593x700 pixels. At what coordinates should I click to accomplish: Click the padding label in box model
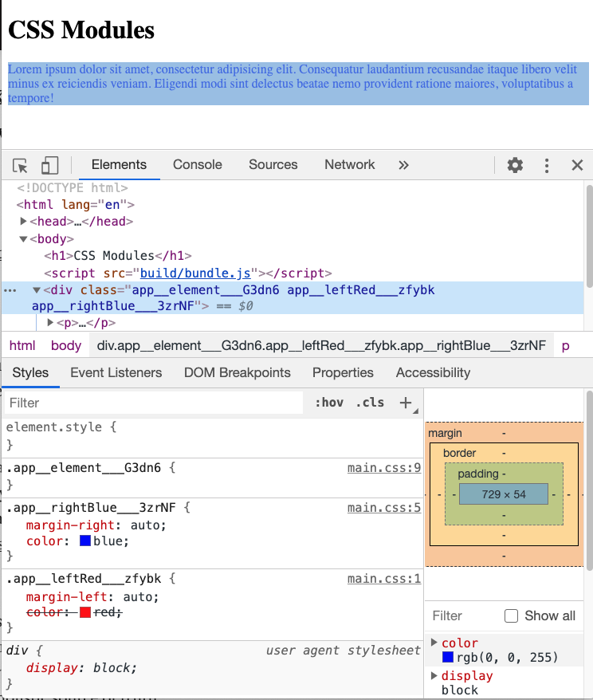[478, 474]
